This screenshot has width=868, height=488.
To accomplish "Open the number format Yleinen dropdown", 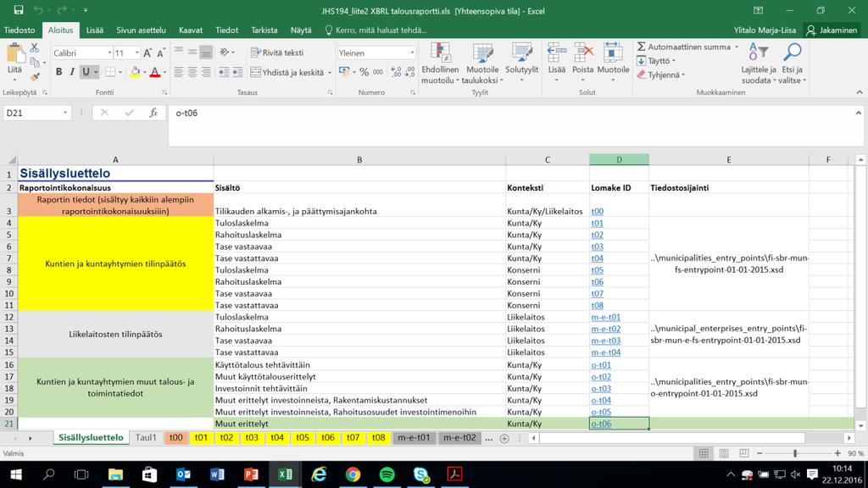I will 412,53.
